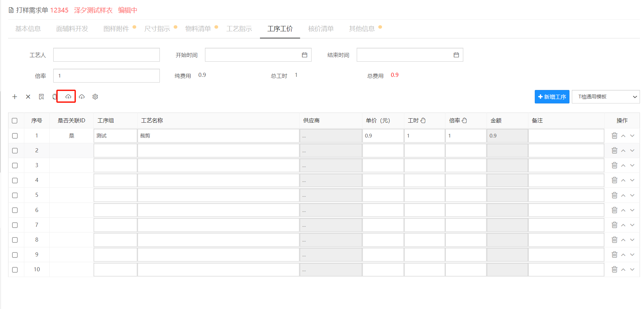This screenshot has width=644, height=309.
Task: Open the 核价清单 tab
Action: coord(321,29)
